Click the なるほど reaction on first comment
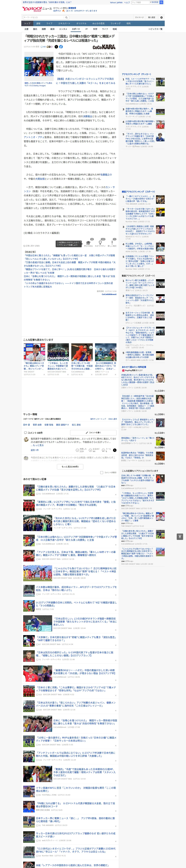This screenshot has height=868, width=186. point(94,450)
